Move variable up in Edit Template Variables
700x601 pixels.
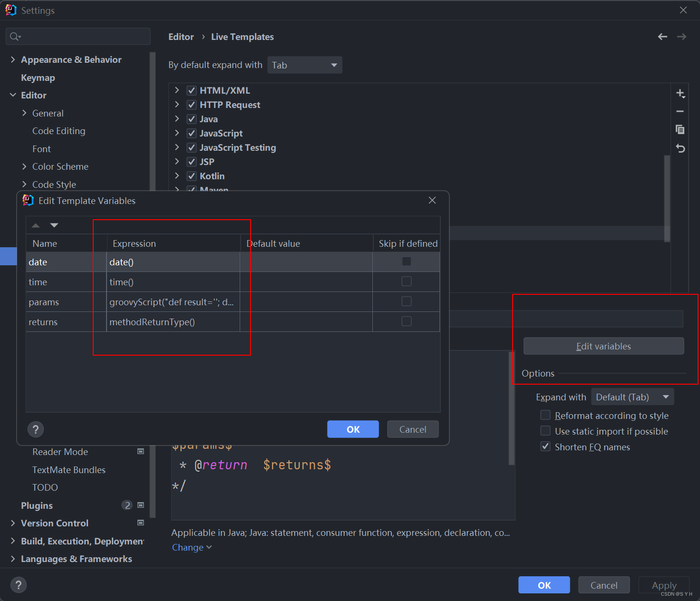coord(36,225)
